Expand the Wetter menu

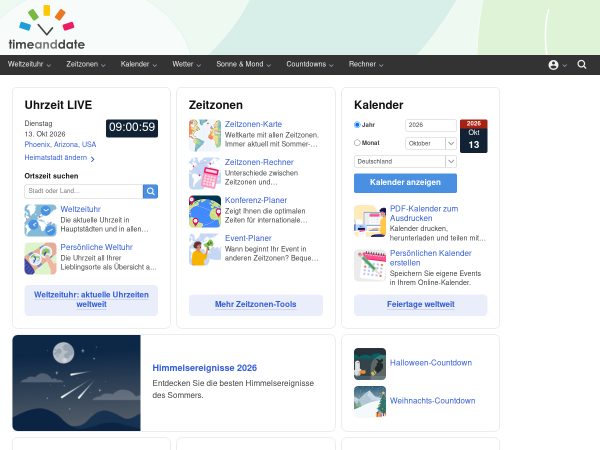coord(186,64)
